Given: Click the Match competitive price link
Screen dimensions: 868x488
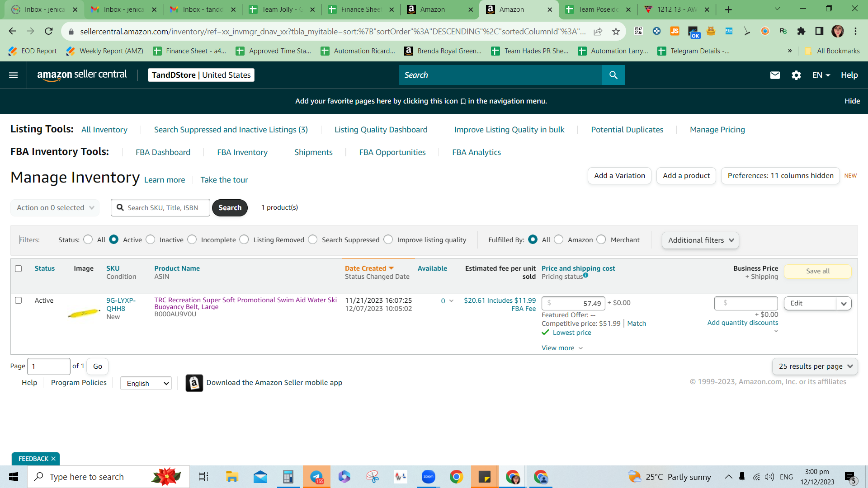Looking at the screenshot, I should (x=637, y=324).
